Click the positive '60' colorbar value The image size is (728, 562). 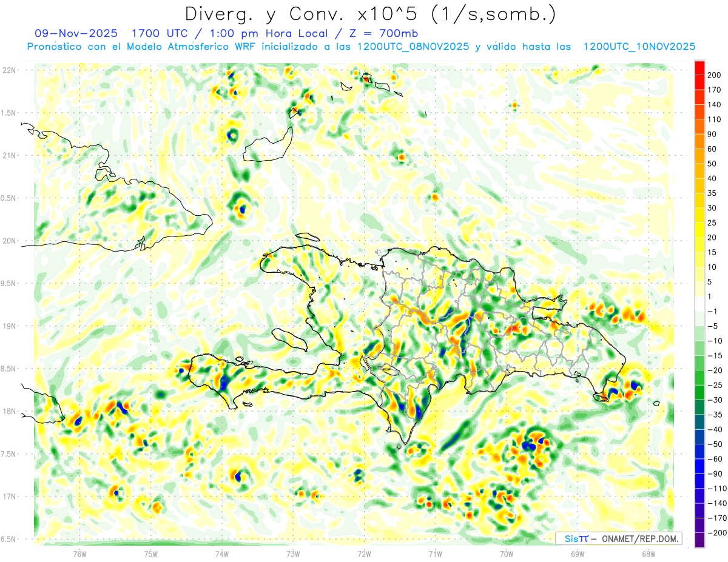pos(712,149)
